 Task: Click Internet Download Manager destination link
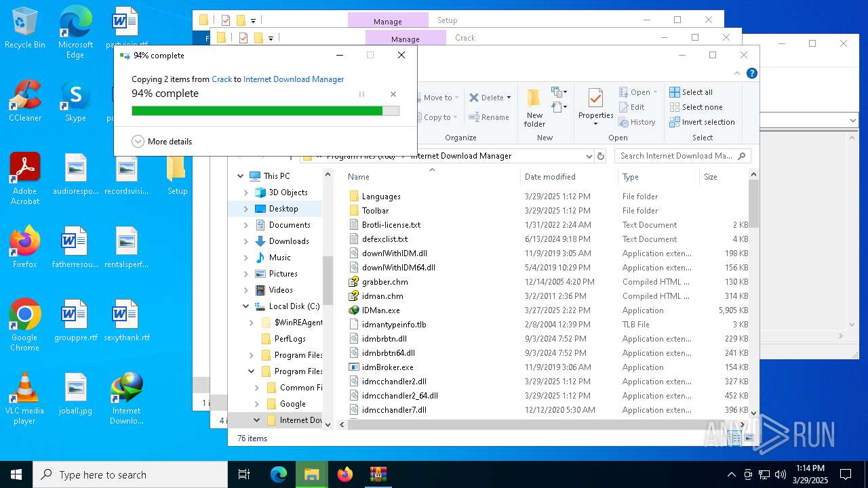click(x=294, y=79)
